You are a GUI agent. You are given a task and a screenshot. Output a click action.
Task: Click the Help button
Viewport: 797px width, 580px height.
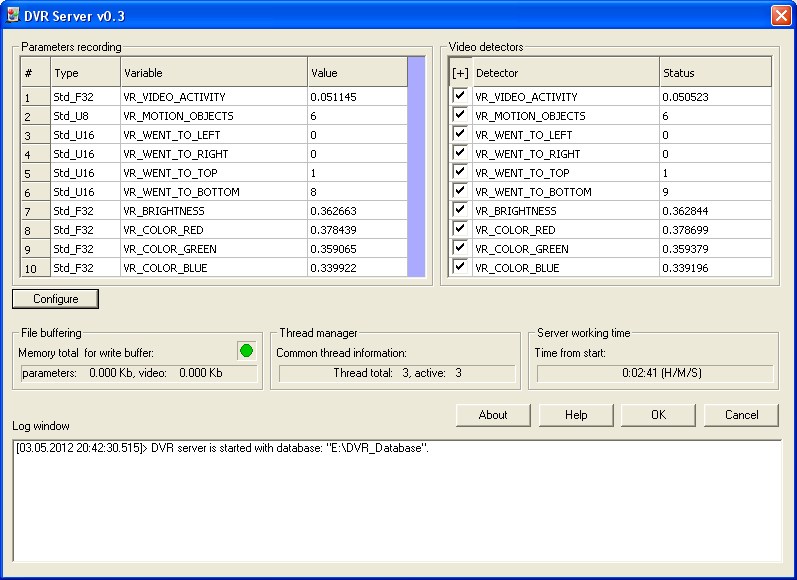[x=576, y=415]
